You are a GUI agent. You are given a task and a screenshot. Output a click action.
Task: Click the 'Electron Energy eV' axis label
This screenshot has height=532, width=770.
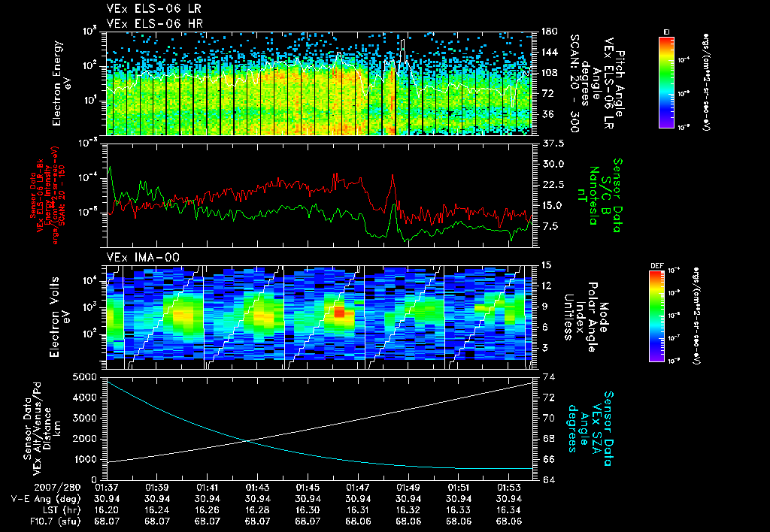(60, 83)
